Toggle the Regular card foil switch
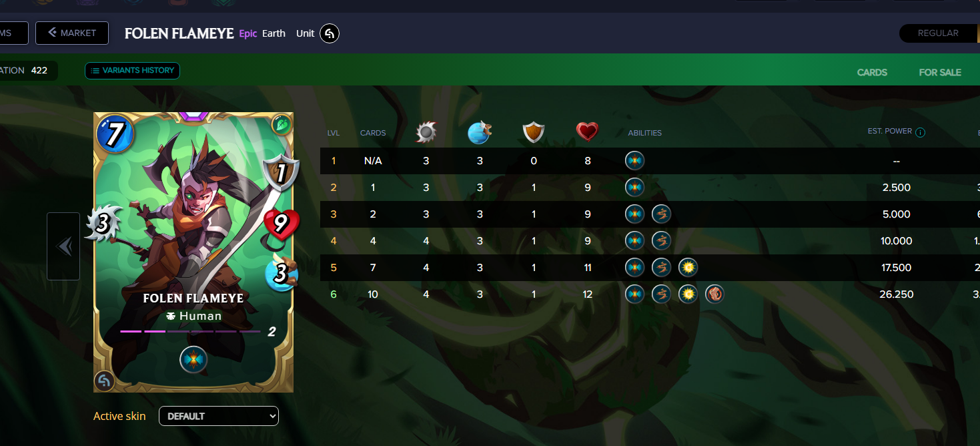The image size is (980, 446). pyautogui.click(x=939, y=33)
